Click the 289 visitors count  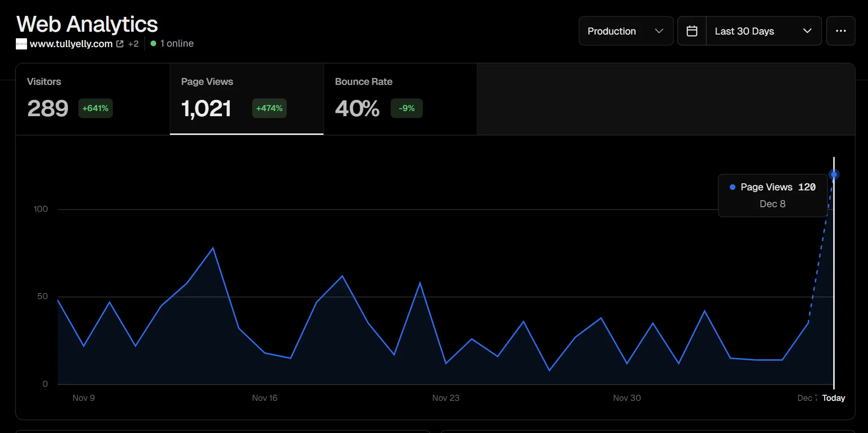click(48, 109)
